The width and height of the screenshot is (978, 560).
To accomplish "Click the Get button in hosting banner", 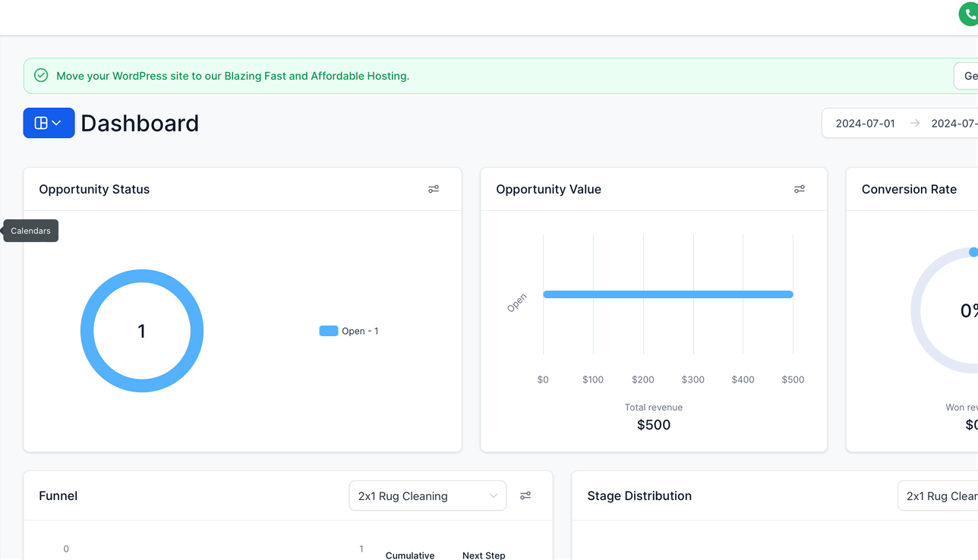I will click(966, 76).
